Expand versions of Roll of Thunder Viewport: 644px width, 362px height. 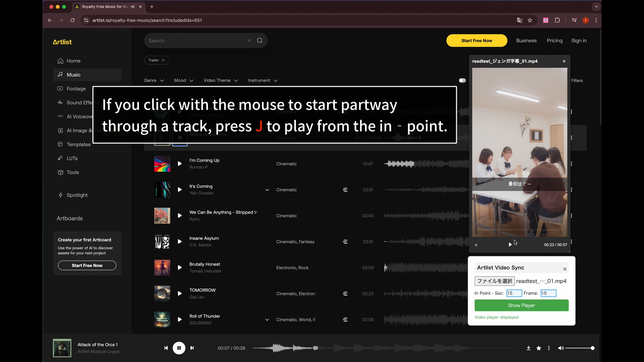[x=267, y=319]
